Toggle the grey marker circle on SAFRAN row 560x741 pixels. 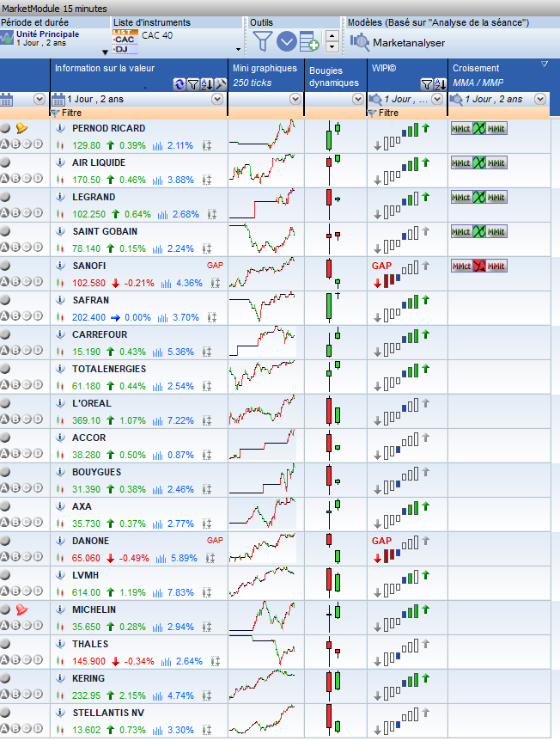click(x=5, y=300)
